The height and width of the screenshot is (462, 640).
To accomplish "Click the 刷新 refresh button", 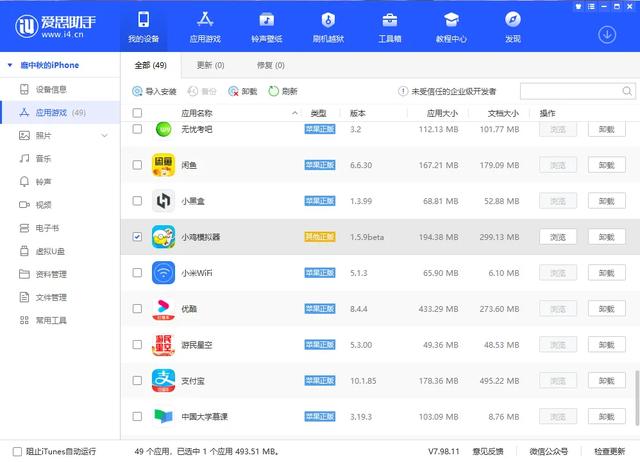I will tap(283, 91).
